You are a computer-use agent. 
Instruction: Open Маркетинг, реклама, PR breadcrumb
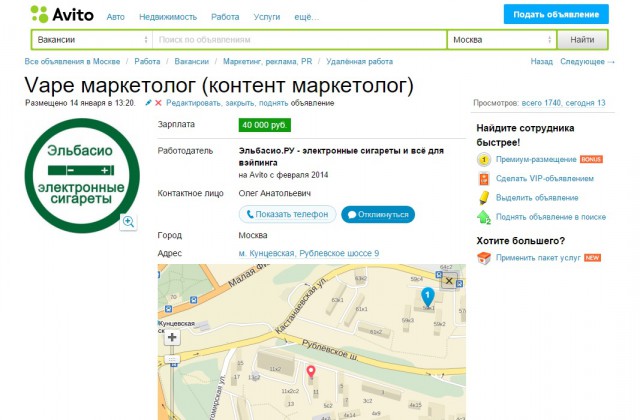coord(267,62)
